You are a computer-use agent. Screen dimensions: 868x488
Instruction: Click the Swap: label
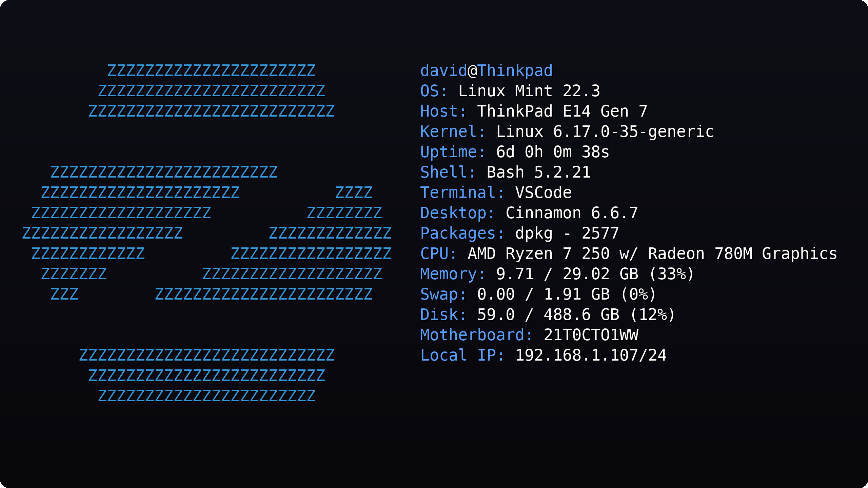pyautogui.click(x=444, y=294)
